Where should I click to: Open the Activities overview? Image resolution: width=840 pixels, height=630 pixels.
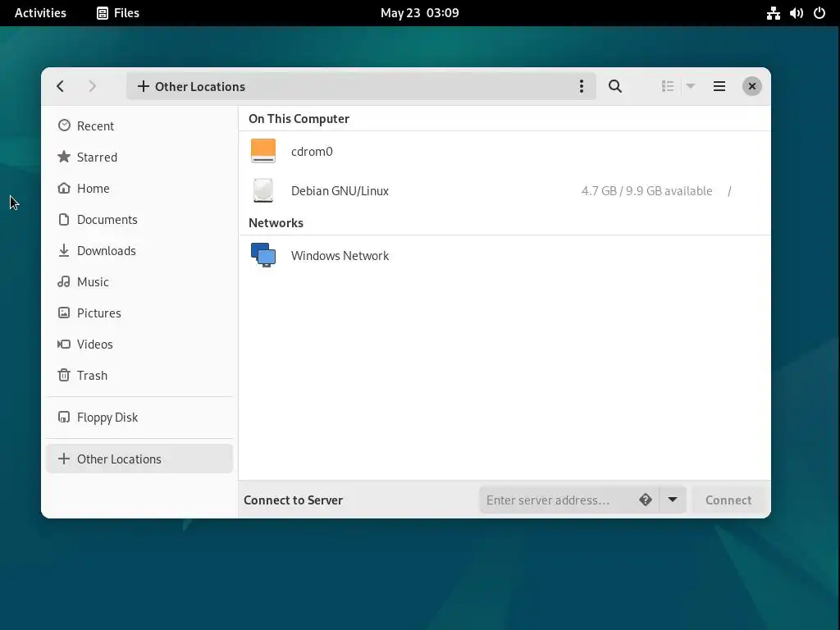[x=40, y=13]
